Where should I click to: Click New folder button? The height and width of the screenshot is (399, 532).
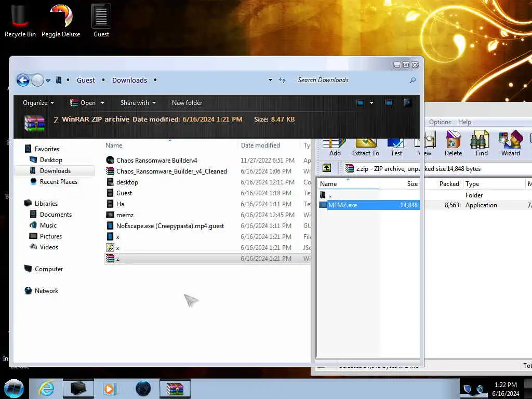187,103
